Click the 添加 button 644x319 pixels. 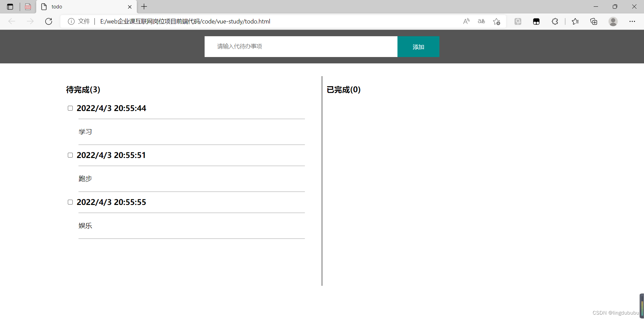coord(418,47)
